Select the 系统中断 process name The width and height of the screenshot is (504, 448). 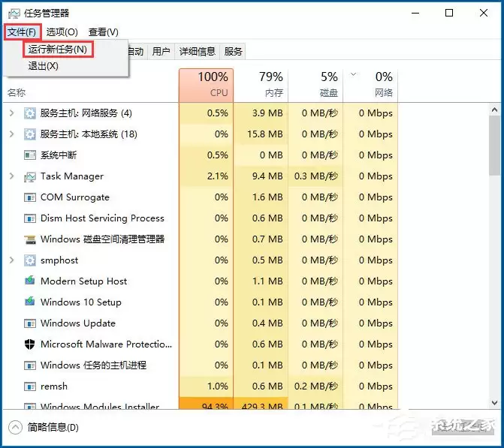coord(59,155)
